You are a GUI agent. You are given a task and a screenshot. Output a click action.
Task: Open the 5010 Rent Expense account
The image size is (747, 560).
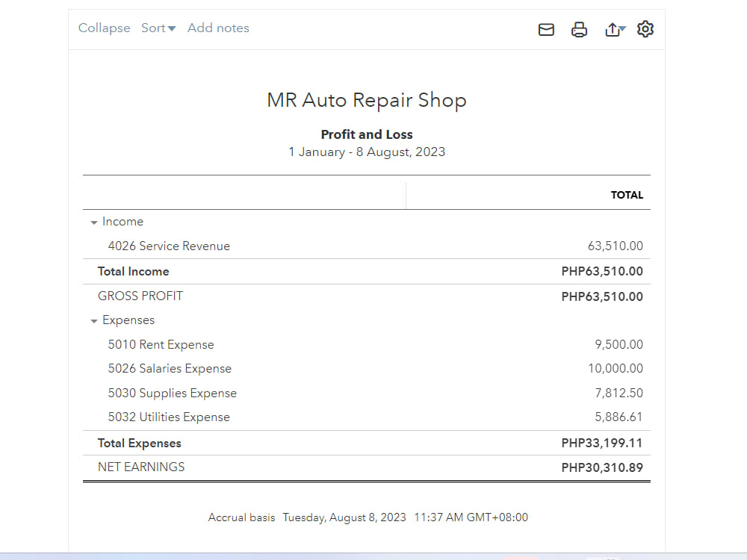click(x=161, y=344)
